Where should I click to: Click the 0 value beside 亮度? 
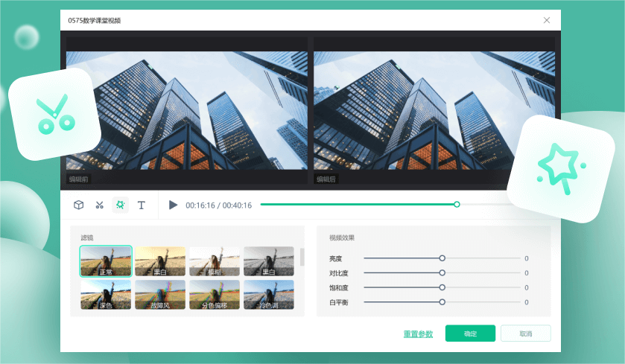point(527,258)
